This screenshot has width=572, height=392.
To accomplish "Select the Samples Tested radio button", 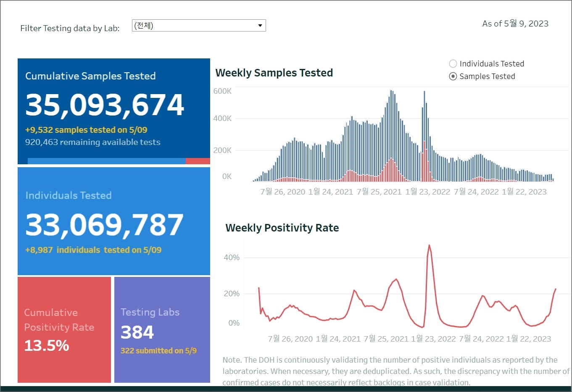I will click(453, 76).
